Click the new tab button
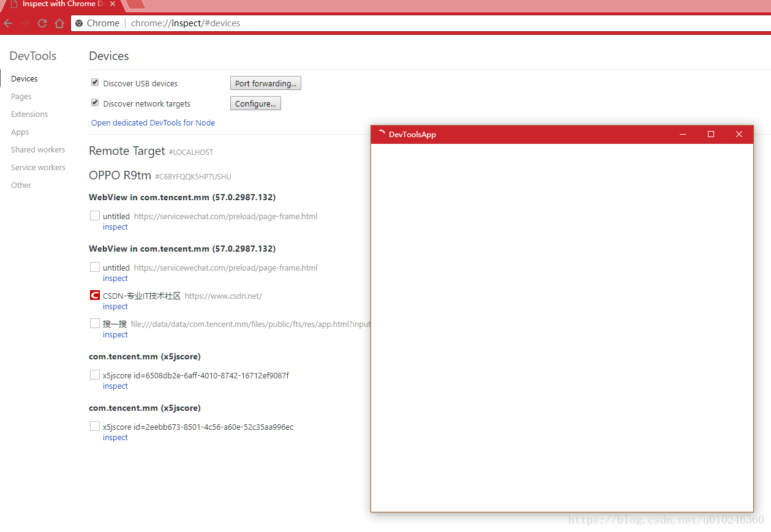Viewport: 771px width, 532px height. pos(135,4)
